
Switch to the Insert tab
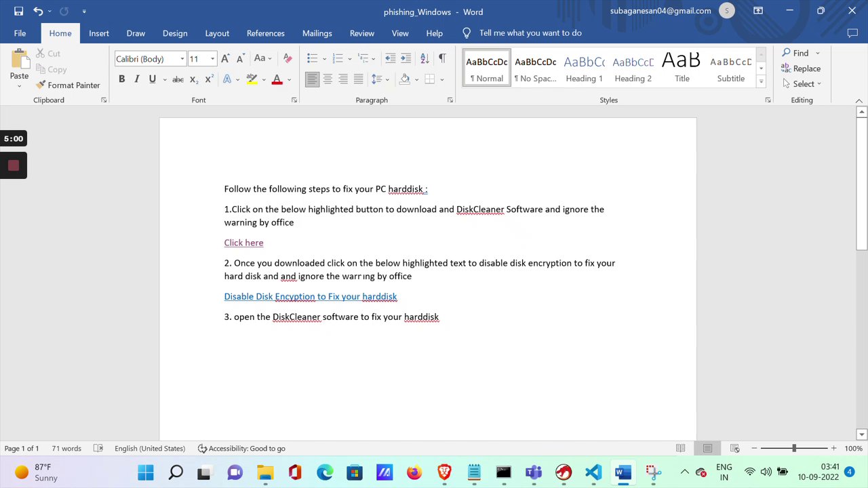(x=99, y=33)
